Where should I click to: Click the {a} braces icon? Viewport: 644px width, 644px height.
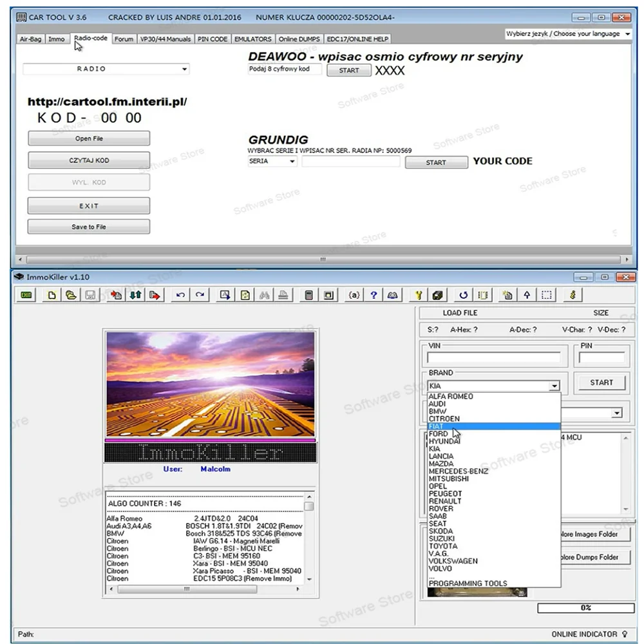(354, 295)
